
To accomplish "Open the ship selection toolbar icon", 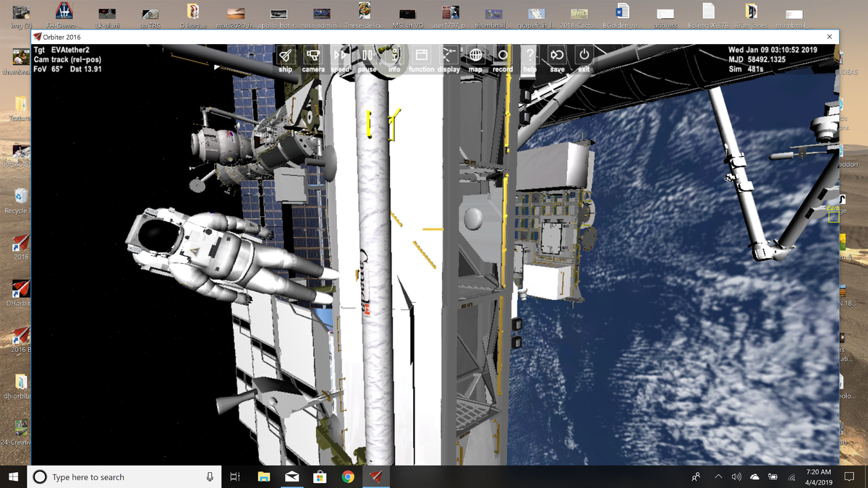I will pyautogui.click(x=286, y=56).
